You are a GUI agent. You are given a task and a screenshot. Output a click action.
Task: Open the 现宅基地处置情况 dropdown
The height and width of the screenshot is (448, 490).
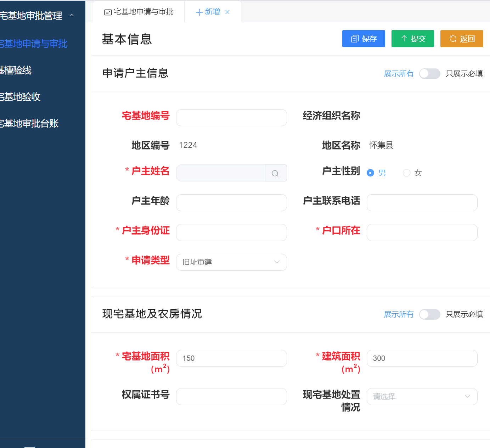pyautogui.click(x=422, y=397)
